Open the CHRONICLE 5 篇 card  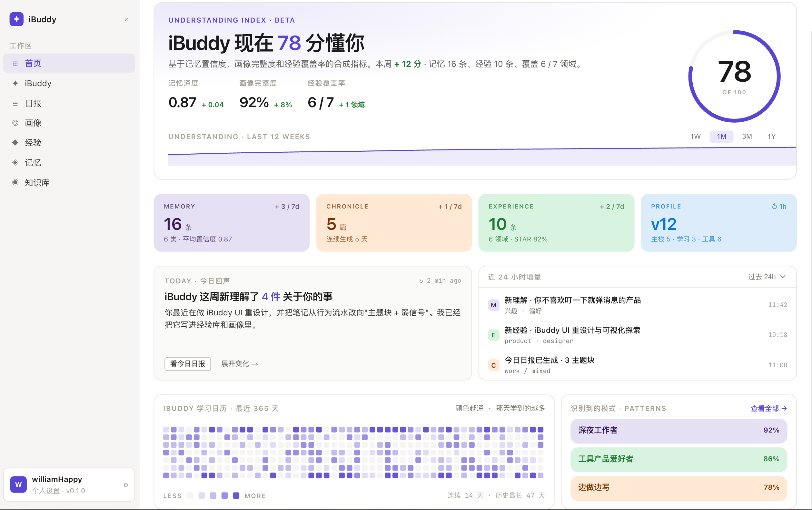tap(394, 223)
